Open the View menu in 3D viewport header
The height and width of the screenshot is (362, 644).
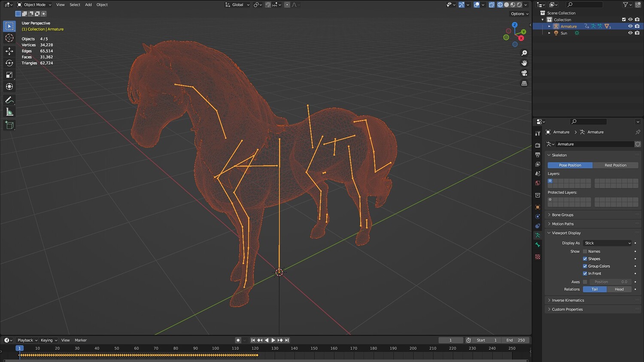coord(61,5)
